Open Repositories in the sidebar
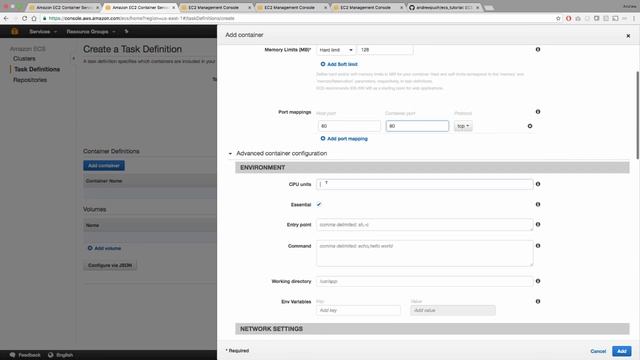The height and width of the screenshot is (360, 640). pos(30,80)
